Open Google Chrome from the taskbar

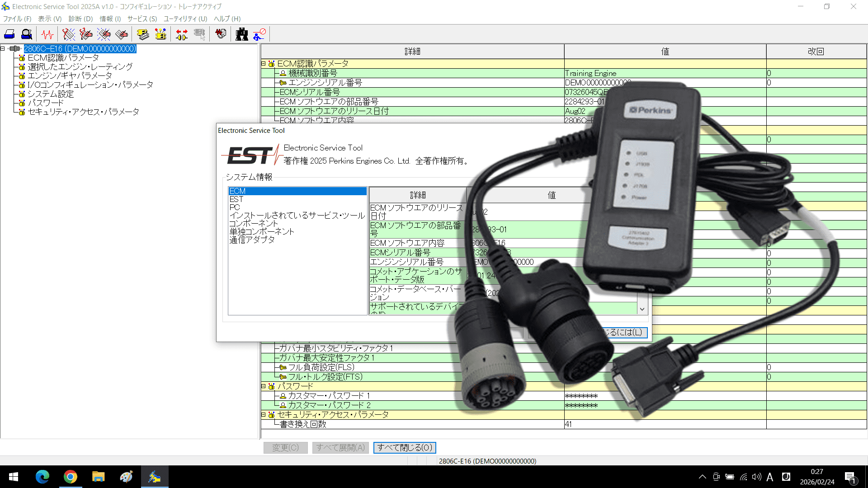70,477
